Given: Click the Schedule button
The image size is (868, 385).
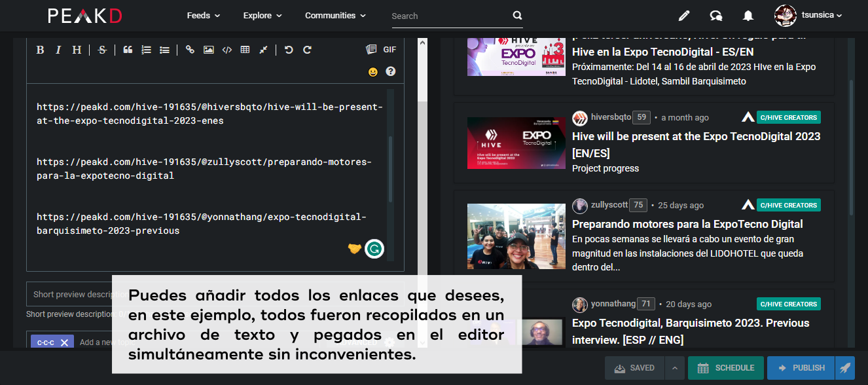Looking at the screenshot, I should pos(726,368).
